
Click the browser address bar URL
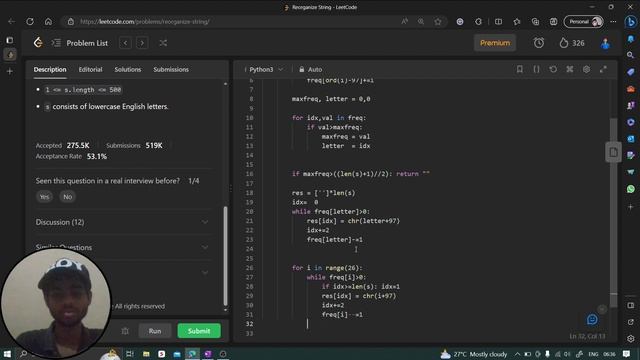pos(145,22)
